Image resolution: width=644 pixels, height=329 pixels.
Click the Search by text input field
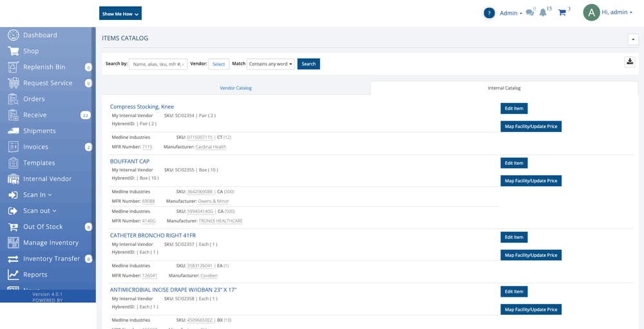158,64
